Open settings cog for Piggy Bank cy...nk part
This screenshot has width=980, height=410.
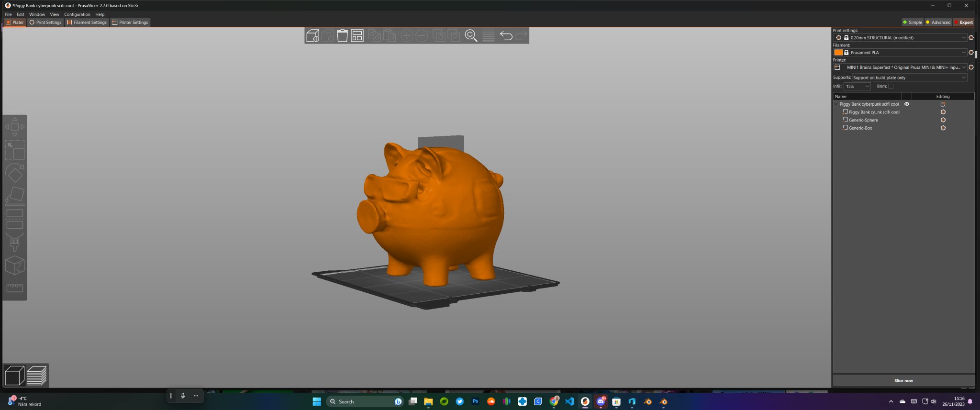[x=943, y=112]
